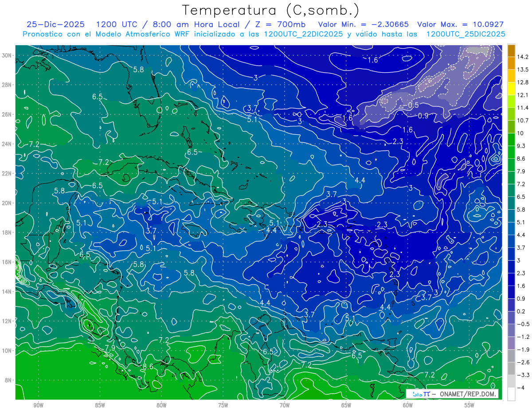Click the legend value "11.4"
The image size is (532, 411).
[x=523, y=108]
